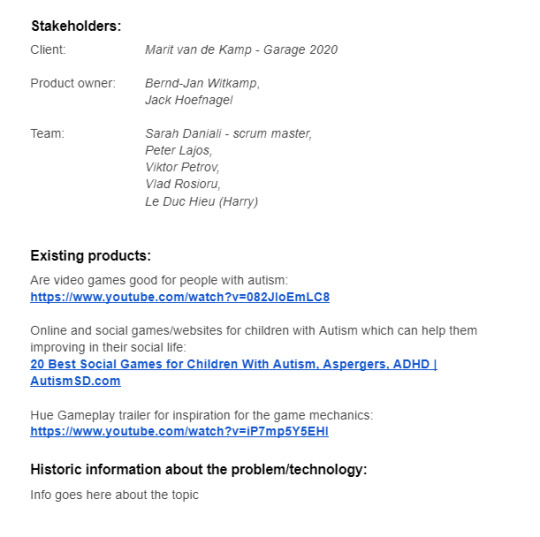Click the Client label

point(48,50)
